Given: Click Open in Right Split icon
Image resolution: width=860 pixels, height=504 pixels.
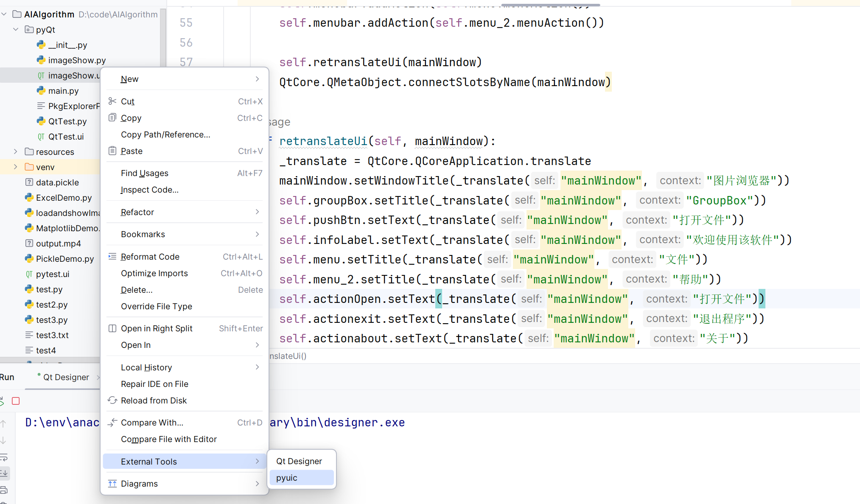Looking at the screenshot, I should point(112,328).
